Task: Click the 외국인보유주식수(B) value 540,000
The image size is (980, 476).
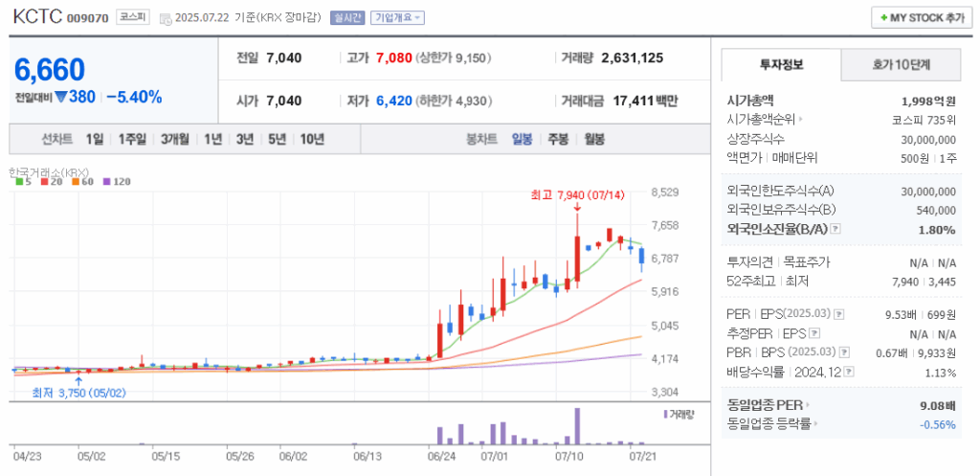Action: tap(937, 211)
